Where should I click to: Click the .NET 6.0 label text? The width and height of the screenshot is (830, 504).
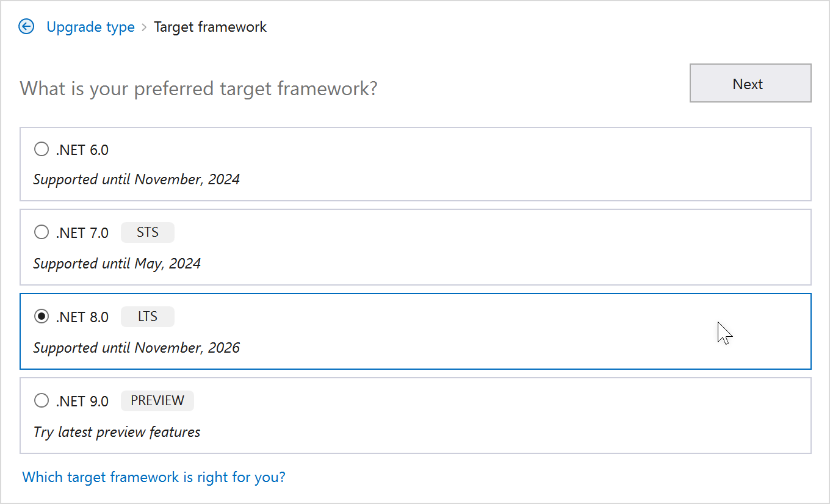(82, 150)
